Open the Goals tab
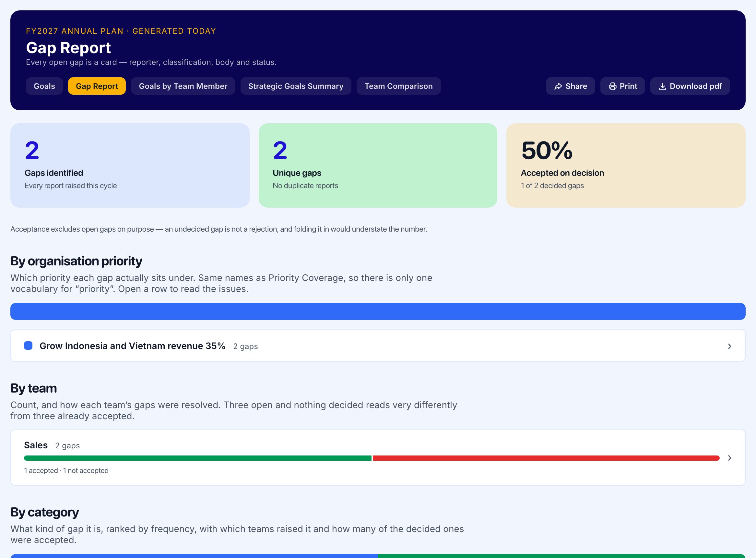Screen dimensions: 756x558 point(44,86)
